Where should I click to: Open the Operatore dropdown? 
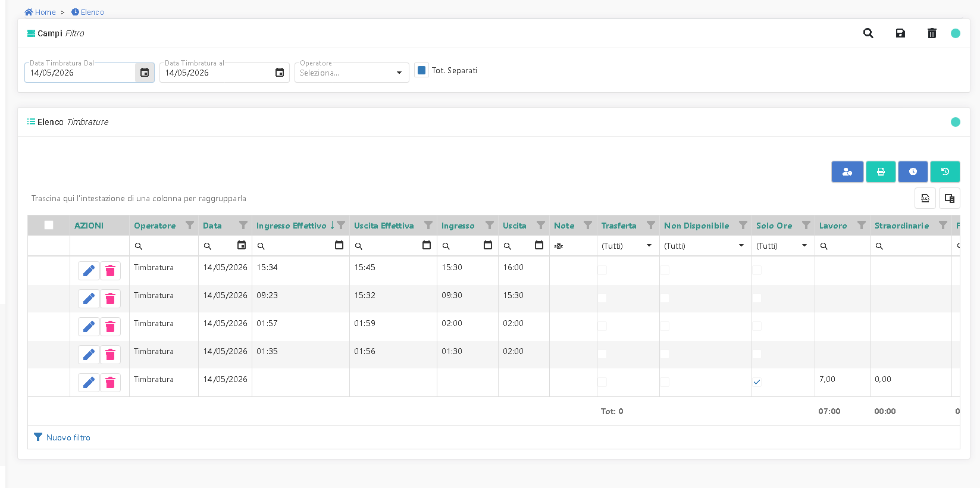(x=352, y=73)
